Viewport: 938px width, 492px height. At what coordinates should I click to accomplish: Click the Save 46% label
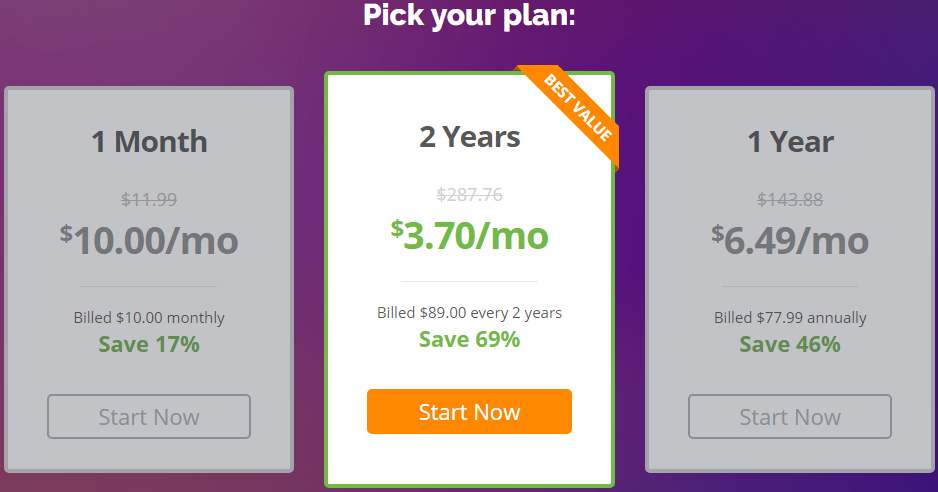coord(790,344)
